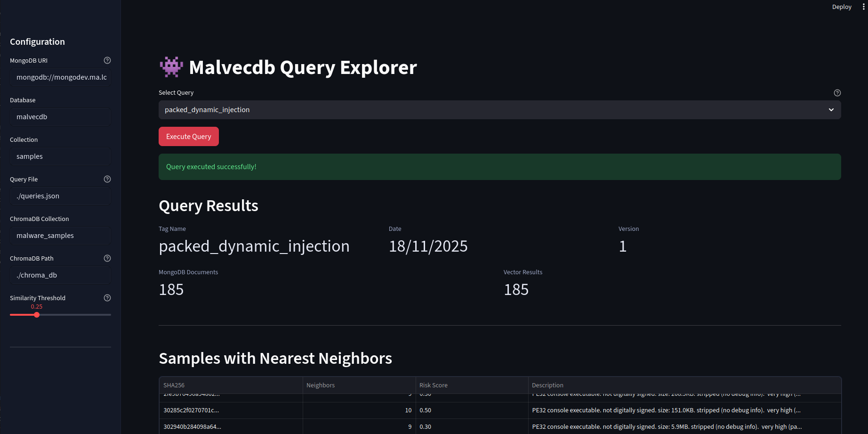Click the help icon beside ChromaDB Path
The height and width of the screenshot is (434, 868).
pos(107,258)
